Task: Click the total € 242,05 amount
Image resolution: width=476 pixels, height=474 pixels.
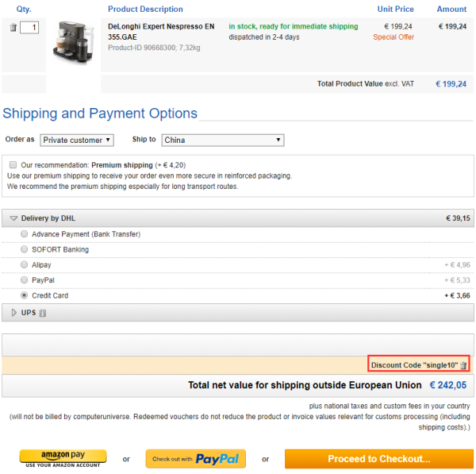Action: [x=448, y=385]
